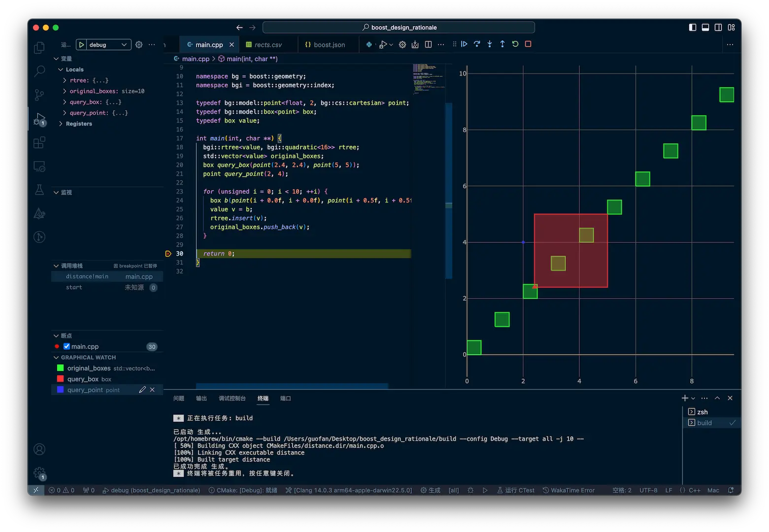Open the Manage gear in the activity bar
Image resolution: width=769 pixels, height=532 pixels.
pyautogui.click(x=39, y=473)
